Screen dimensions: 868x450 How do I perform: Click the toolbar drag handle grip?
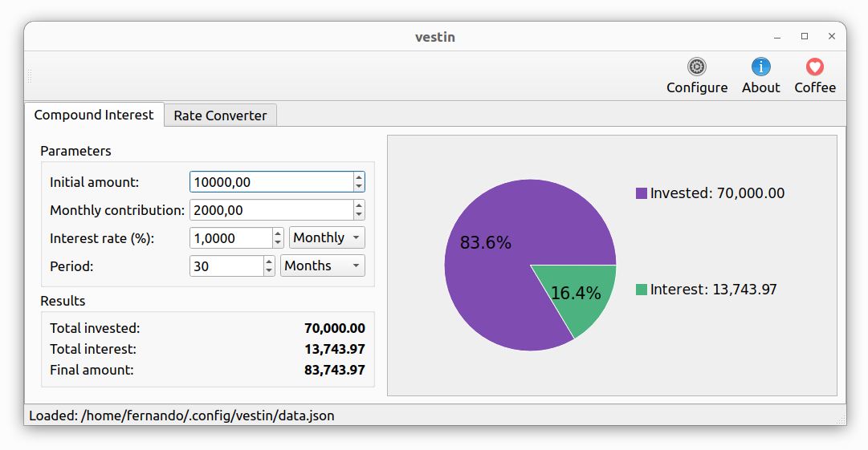pos(30,76)
